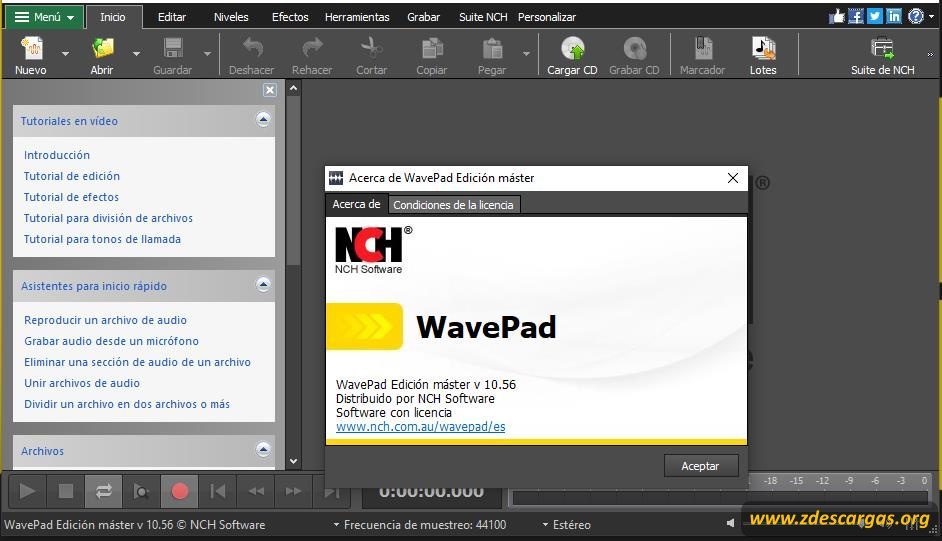Open the Niveles tab
This screenshot has width=942, height=541.
[231, 17]
